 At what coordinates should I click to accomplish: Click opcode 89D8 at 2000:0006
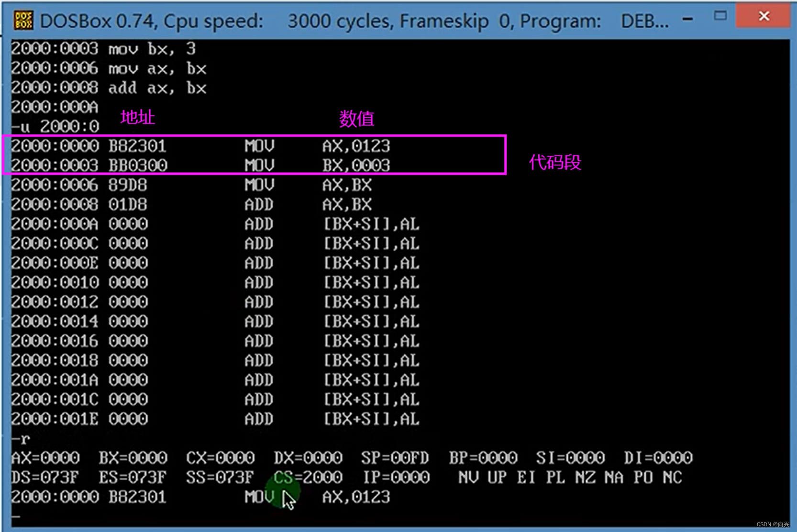click(128, 185)
